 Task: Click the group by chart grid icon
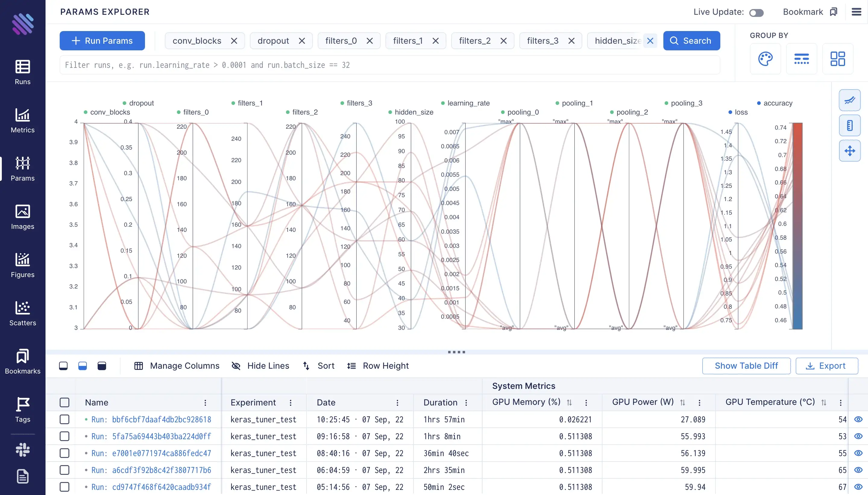tap(838, 59)
